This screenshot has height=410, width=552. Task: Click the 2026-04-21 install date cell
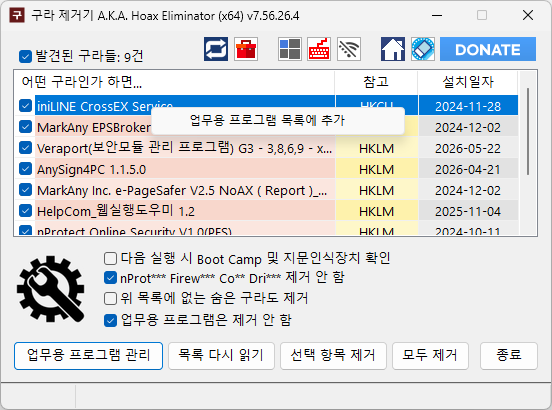click(468, 169)
